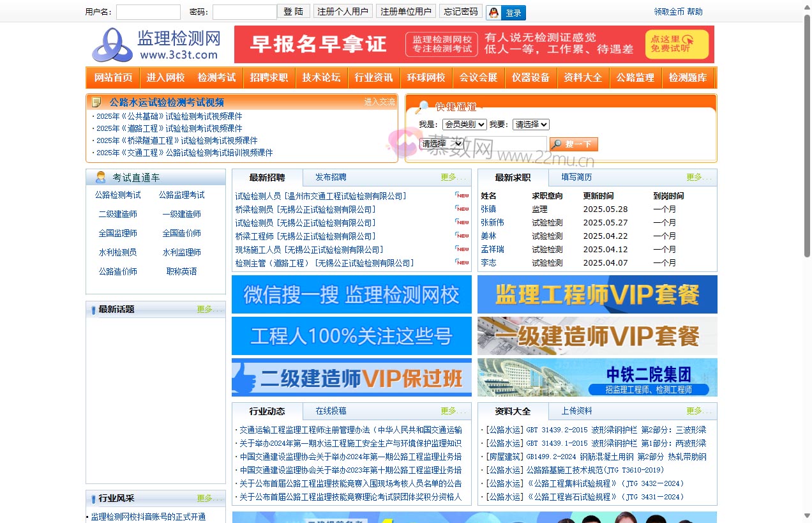Click the 登陆 button
The width and height of the screenshot is (812, 523).
pos(294,11)
